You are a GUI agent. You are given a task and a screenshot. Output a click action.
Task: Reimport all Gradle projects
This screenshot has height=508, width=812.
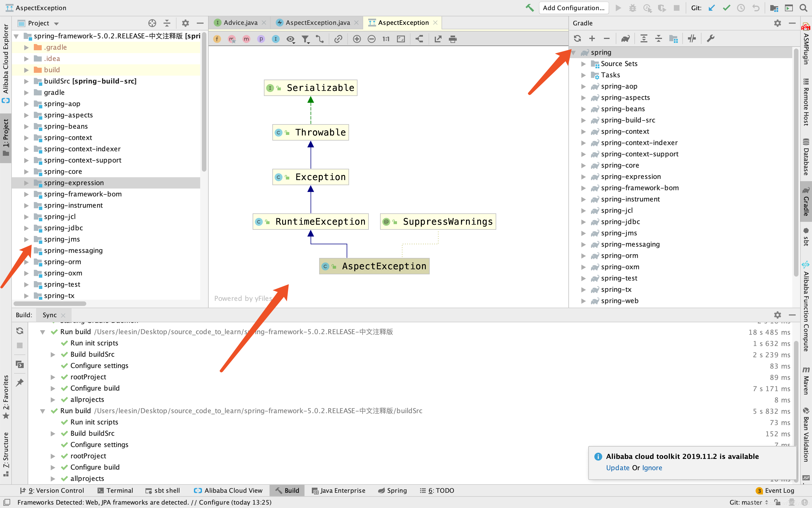click(x=577, y=38)
